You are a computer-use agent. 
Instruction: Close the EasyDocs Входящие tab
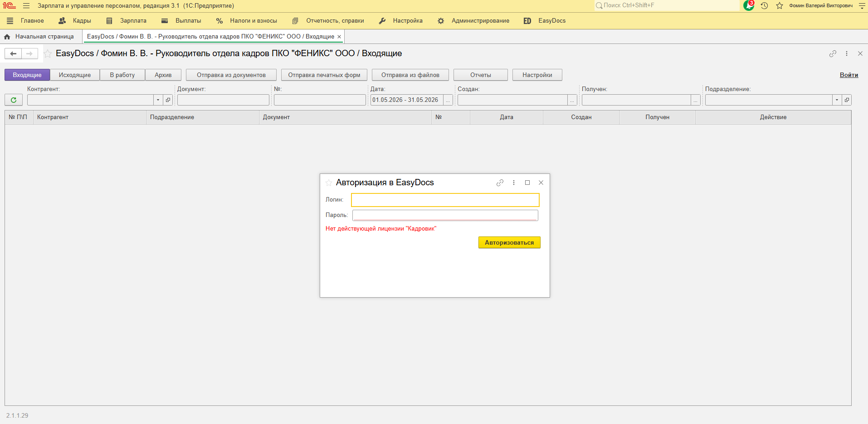(339, 37)
